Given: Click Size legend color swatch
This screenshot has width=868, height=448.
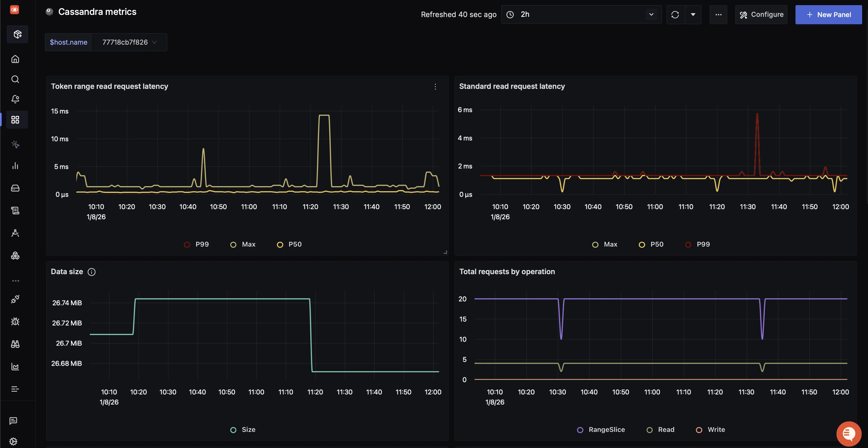Looking at the screenshot, I should (x=233, y=430).
